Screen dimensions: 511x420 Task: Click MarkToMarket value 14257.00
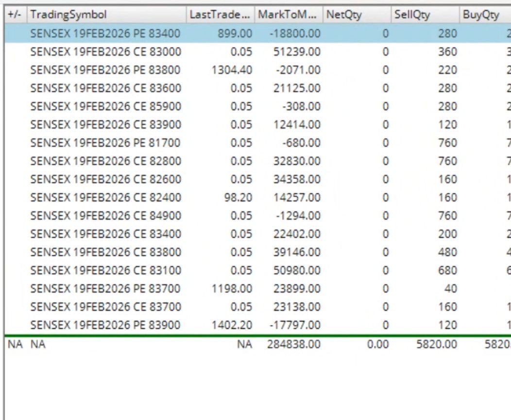297,198
